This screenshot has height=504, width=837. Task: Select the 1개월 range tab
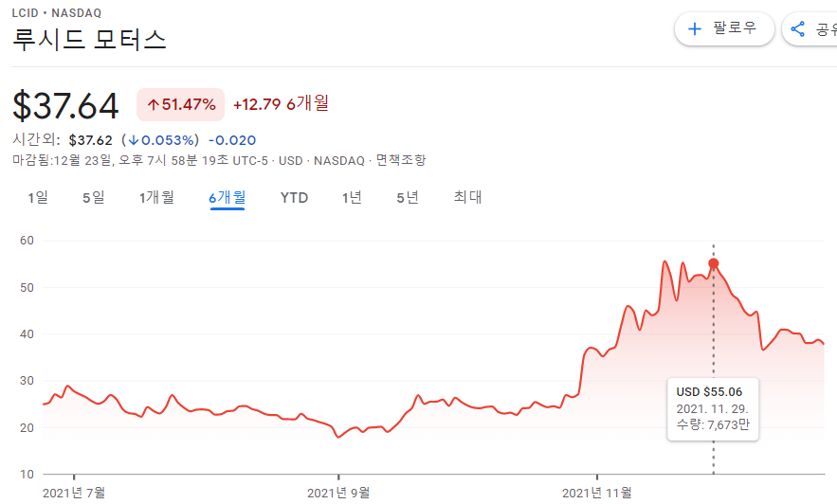click(x=157, y=198)
